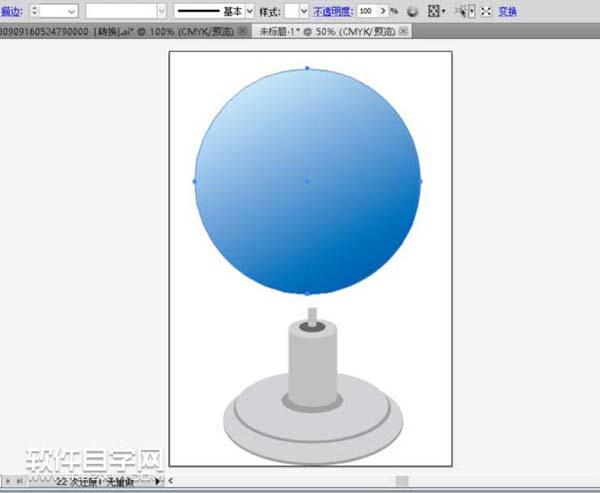600x493 pixels.
Task: Click the dark ring at the cylinder base
Action: tap(312, 408)
